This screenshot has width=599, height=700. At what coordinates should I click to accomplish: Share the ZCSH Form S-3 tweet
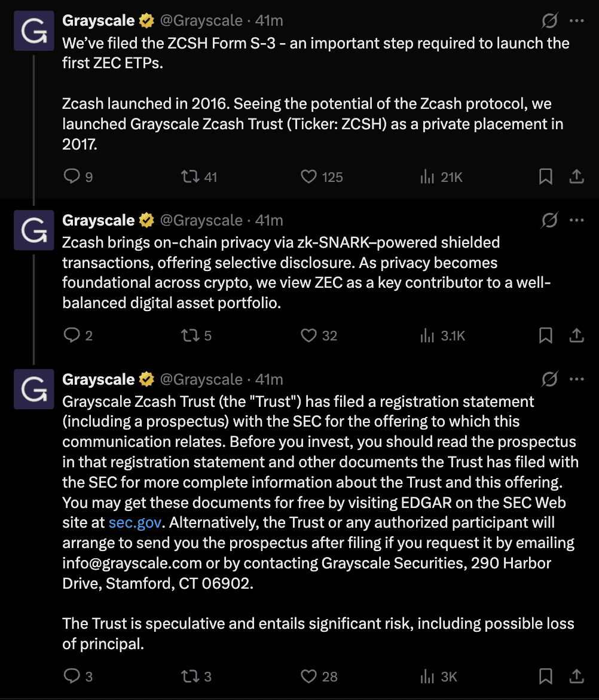[576, 177]
